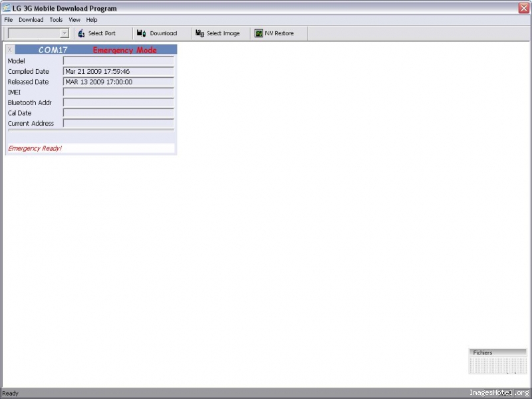532x399 pixels.
Task: Click the Compiled Date label
Action: [29, 71]
